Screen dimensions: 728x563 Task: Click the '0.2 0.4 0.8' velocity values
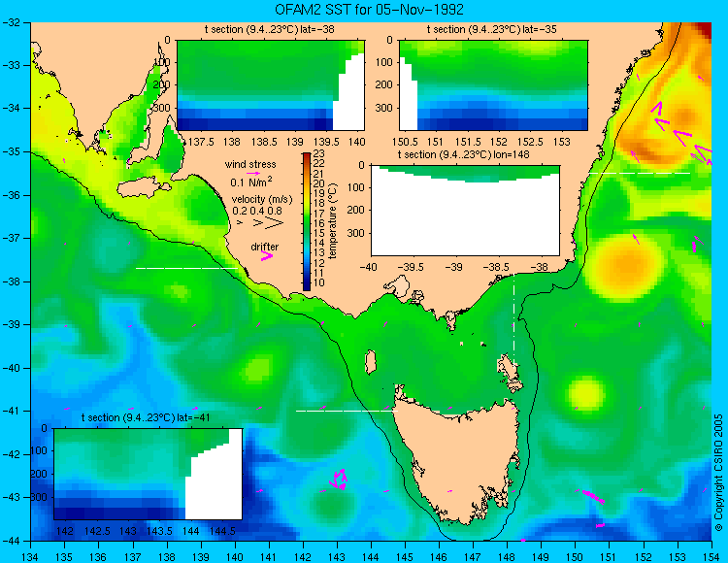coord(257,211)
